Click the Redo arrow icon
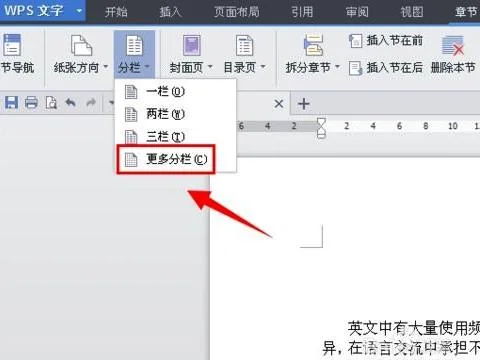The image size is (480, 360). pos(91,102)
